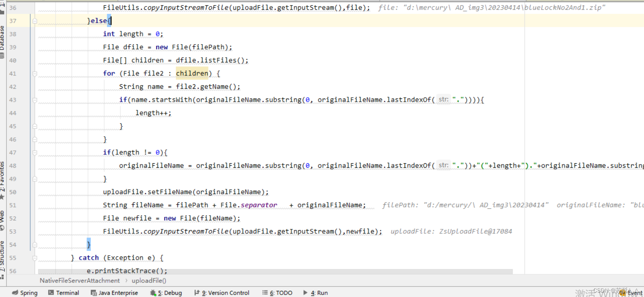Collapse the for loop at line 41
The height and width of the screenshot is (297, 644).
click(35, 74)
